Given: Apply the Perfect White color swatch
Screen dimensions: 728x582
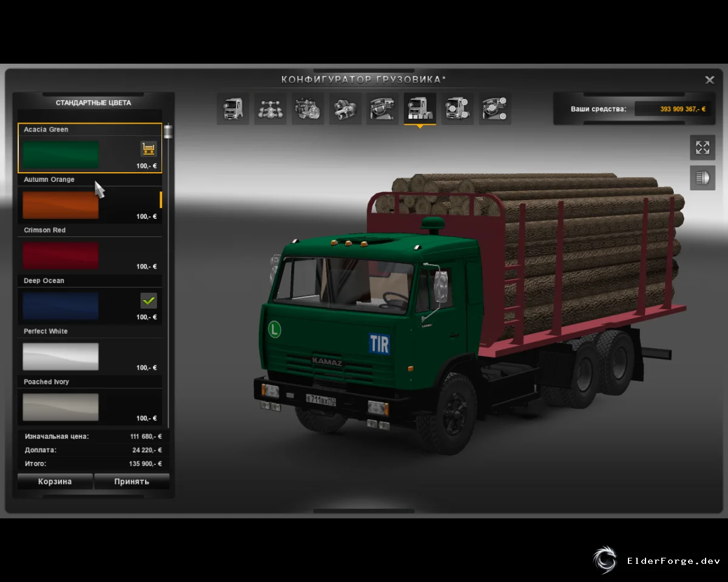Looking at the screenshot, I should (x=61, y=356).
